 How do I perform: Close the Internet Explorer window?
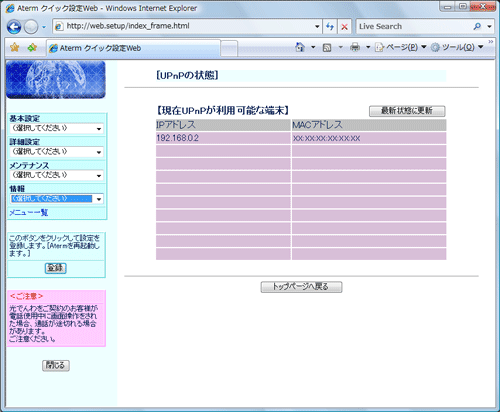click(x=483, y=7)
